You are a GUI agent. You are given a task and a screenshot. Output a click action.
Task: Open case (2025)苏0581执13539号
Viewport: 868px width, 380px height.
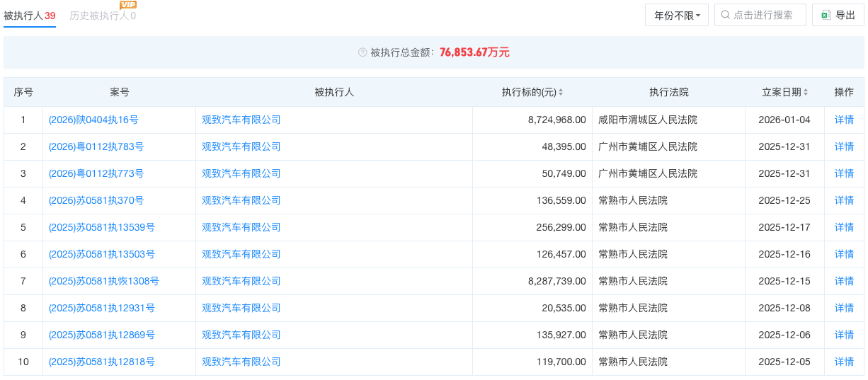tap(102, 228)
